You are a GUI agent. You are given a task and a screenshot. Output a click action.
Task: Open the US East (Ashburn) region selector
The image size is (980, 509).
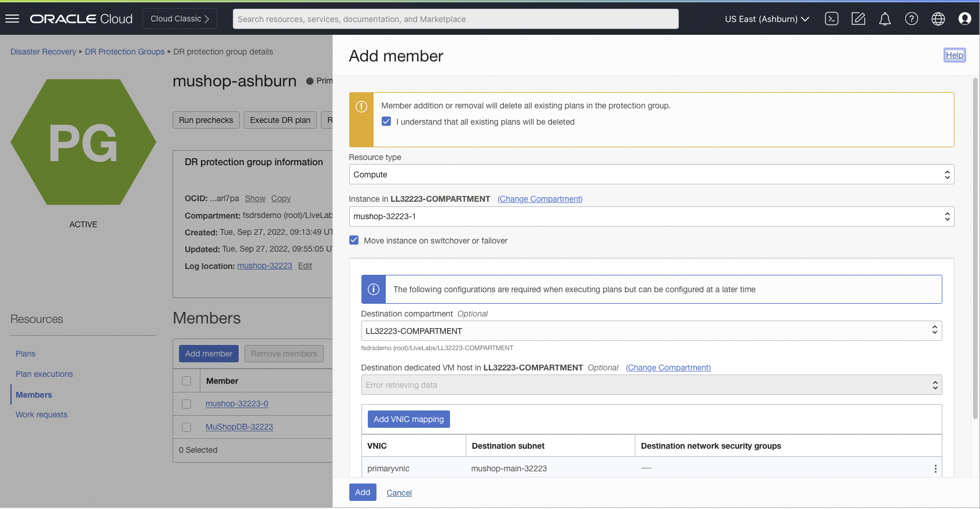[766, 19]
